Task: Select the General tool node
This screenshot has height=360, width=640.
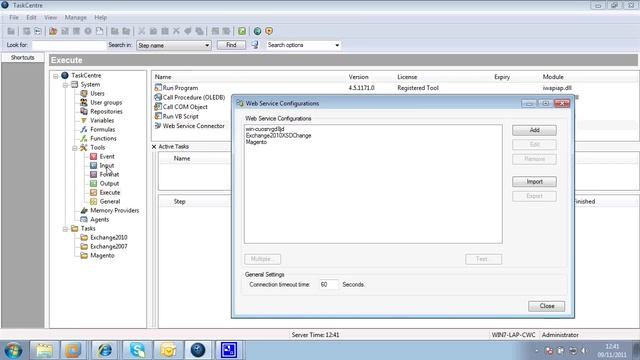Action: click(110, 201)
